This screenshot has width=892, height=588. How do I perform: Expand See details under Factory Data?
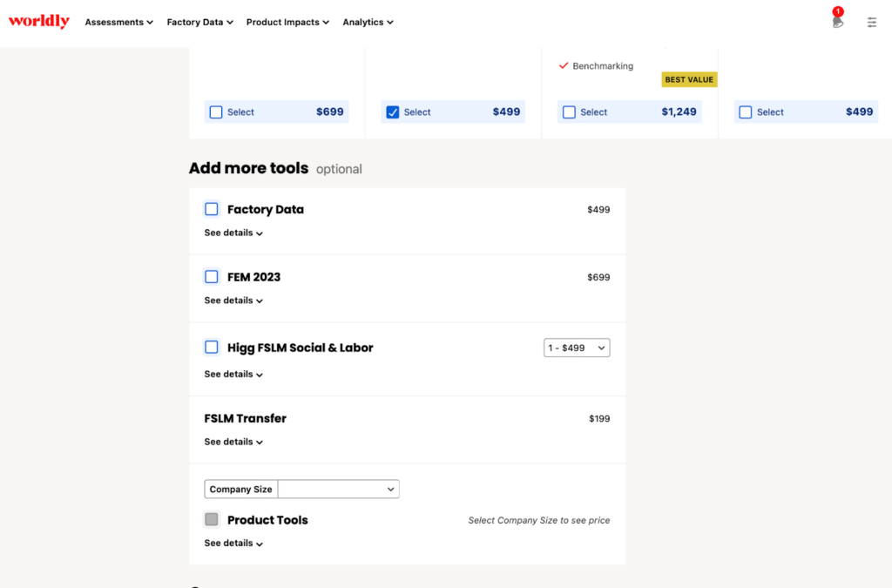click(233, 233)
